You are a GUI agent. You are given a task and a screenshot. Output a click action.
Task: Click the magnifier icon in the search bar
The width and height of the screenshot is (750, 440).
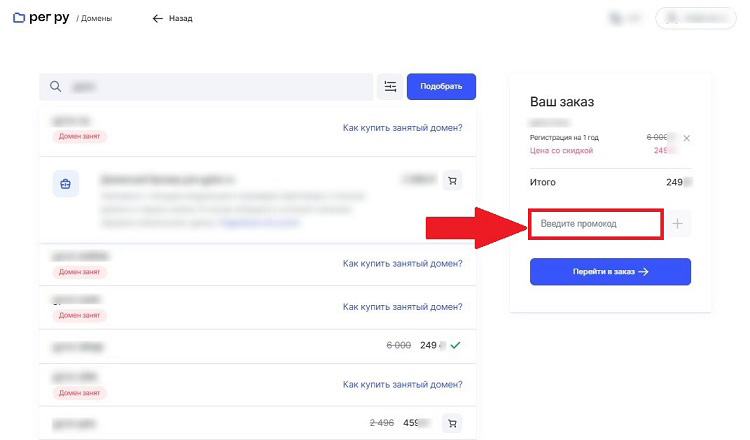click(x=58, y=87)
